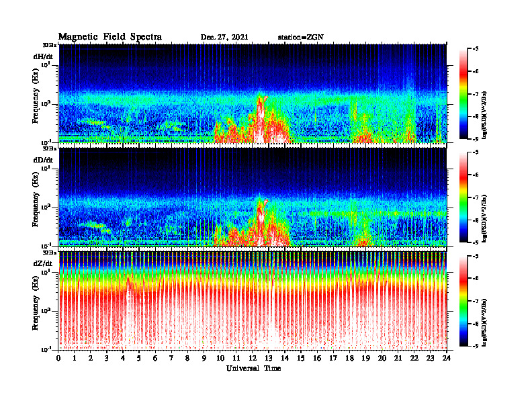Click the 32Hz label above the dH/dt panel

(50, 45)
